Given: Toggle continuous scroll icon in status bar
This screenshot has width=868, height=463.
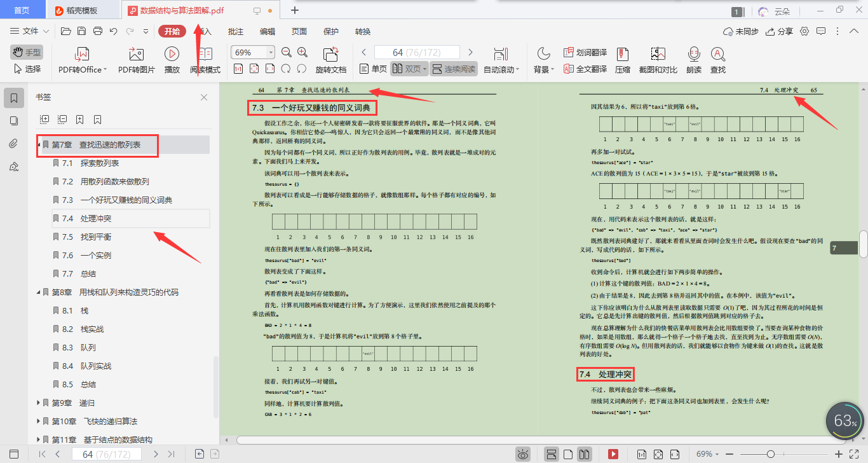Looking at the screenshot, I should coord(552,454).
